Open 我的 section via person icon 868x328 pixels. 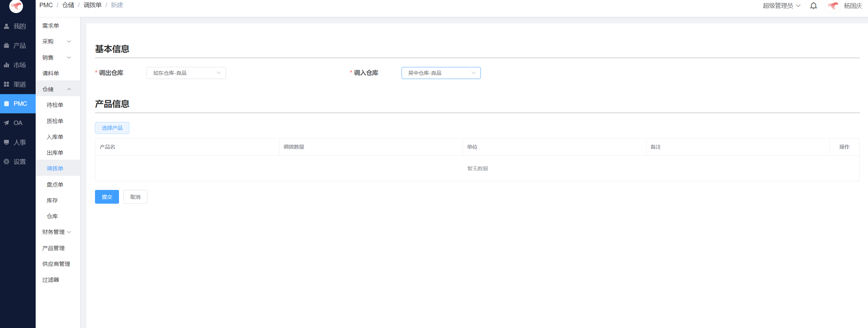coord(7,26)
